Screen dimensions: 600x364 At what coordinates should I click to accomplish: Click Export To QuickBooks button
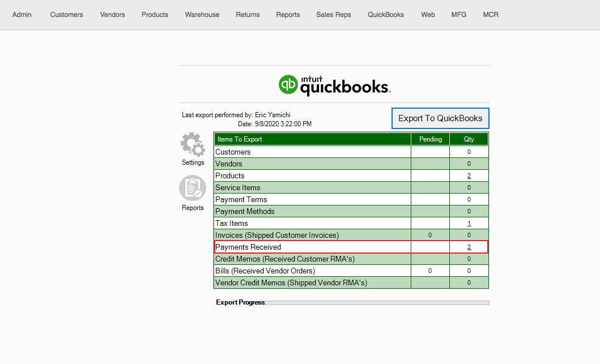440,118
